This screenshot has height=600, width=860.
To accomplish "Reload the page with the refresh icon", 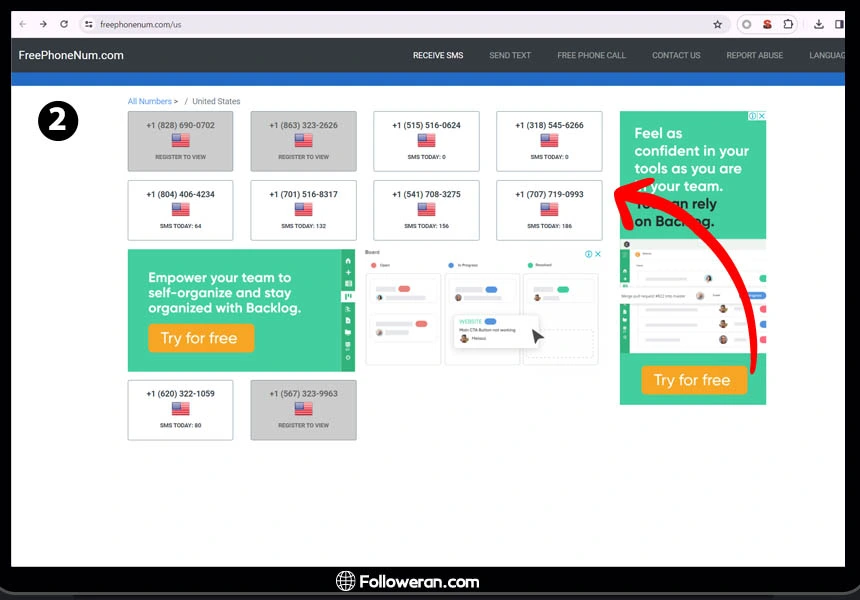I will coord(64,24).
